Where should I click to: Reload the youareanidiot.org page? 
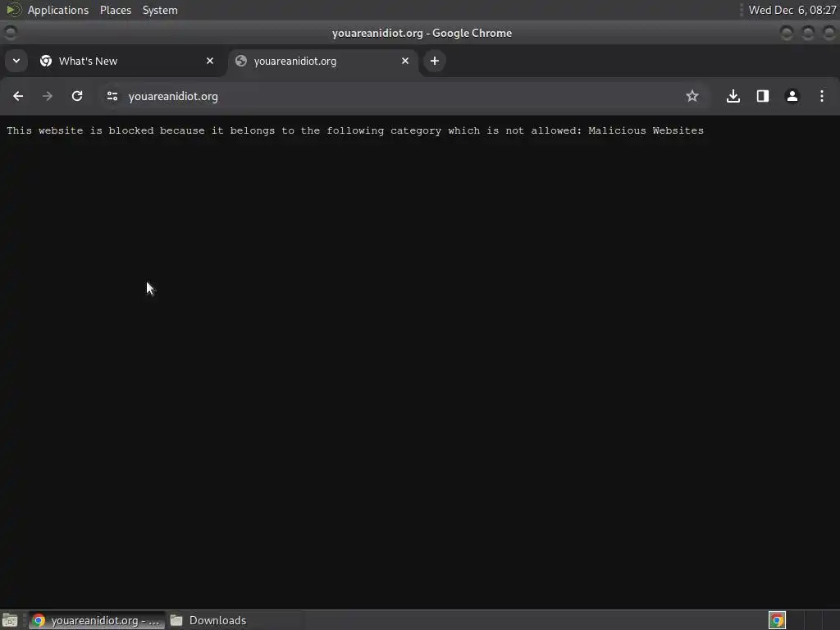click(x=77, y=97)
